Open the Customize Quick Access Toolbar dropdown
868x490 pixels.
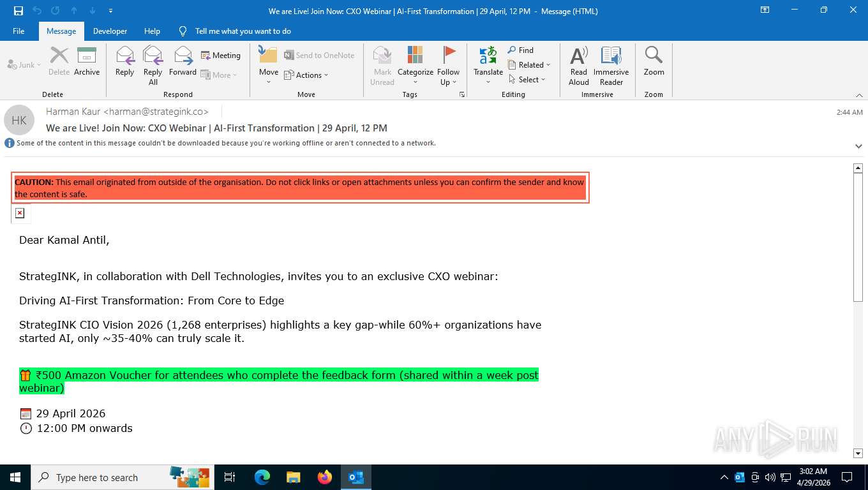pyautogui.click(x=111, y=11)
